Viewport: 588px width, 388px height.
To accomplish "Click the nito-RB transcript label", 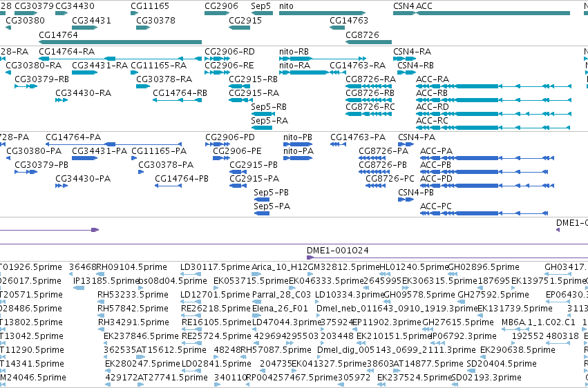I will [294, 51].
